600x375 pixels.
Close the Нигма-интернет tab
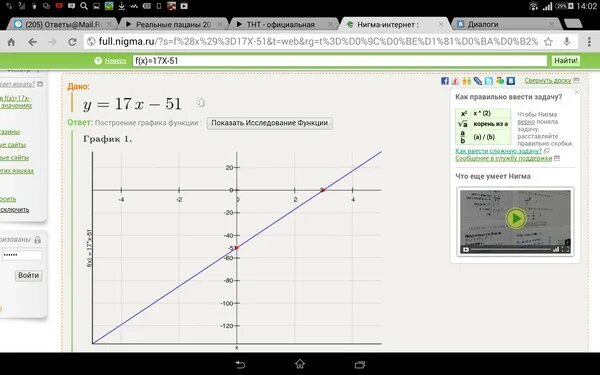[x=441, y=24]
